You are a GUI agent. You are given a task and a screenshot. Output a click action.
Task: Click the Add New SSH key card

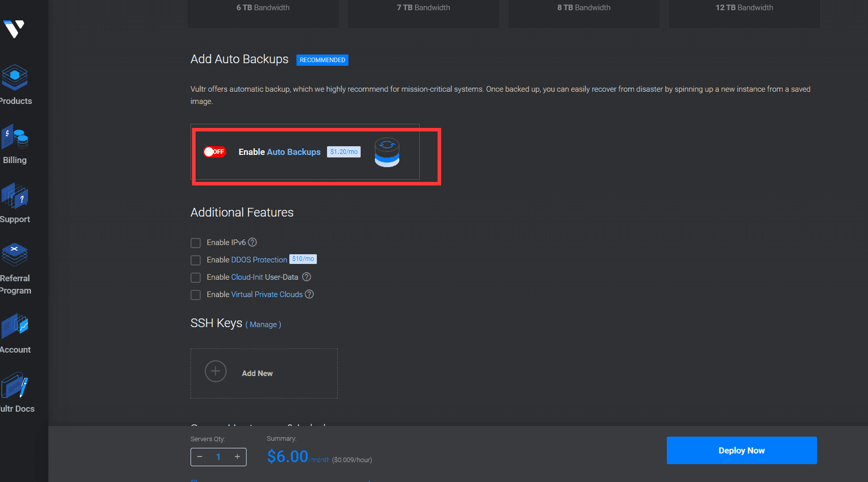pyautogui.click(x=264, y=373)
